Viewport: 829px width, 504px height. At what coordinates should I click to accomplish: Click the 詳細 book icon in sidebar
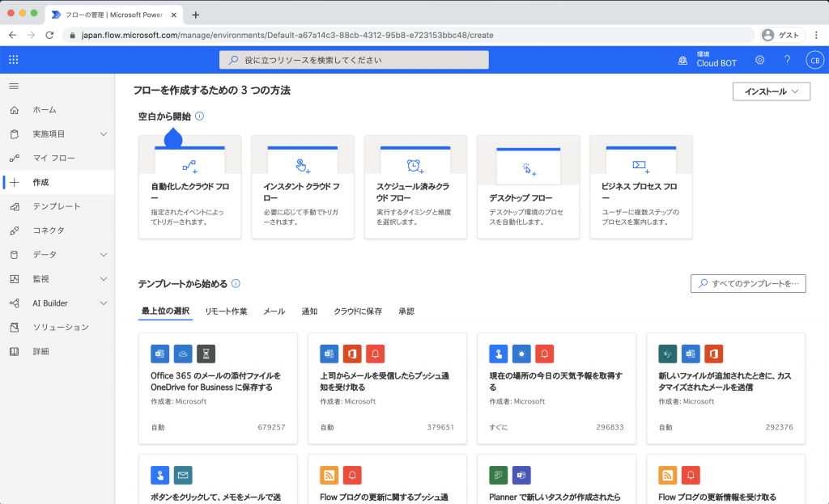point(15,351)
